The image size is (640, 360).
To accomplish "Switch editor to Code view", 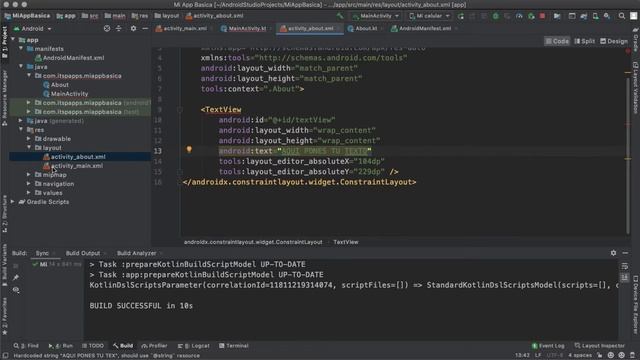I will 557,41.
